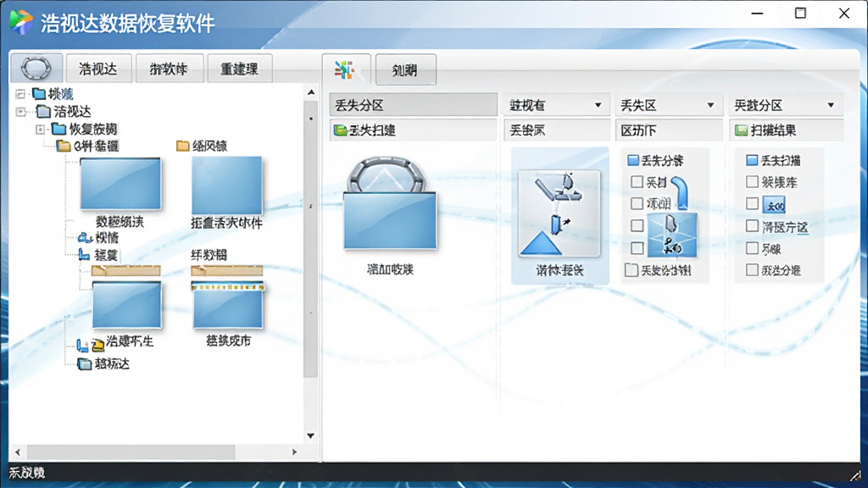Click the horizontal scrollbar thumb below the tree

(x=131, y=452)
